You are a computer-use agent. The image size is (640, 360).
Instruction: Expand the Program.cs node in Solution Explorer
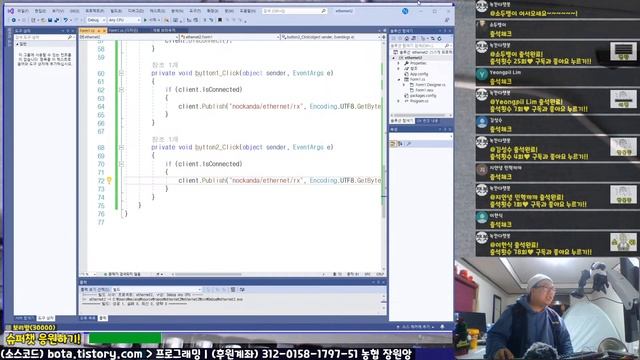[x=399, y=100]
